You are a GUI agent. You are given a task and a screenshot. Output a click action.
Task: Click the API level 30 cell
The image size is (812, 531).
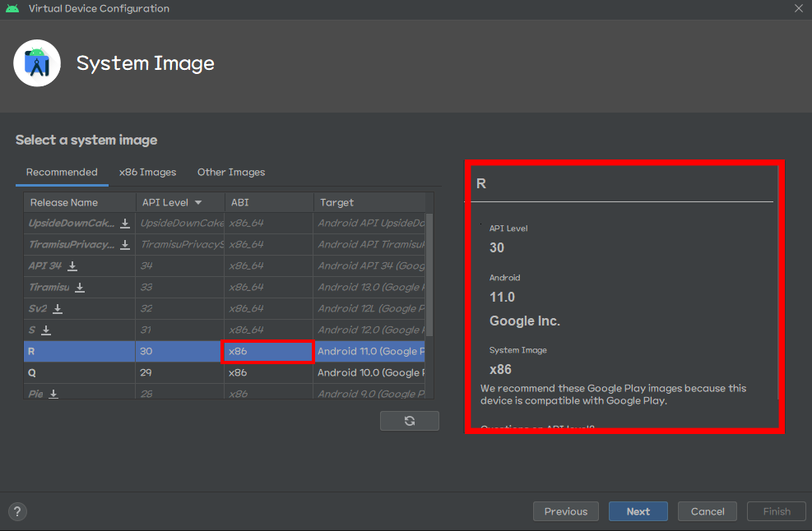point(179,352)
